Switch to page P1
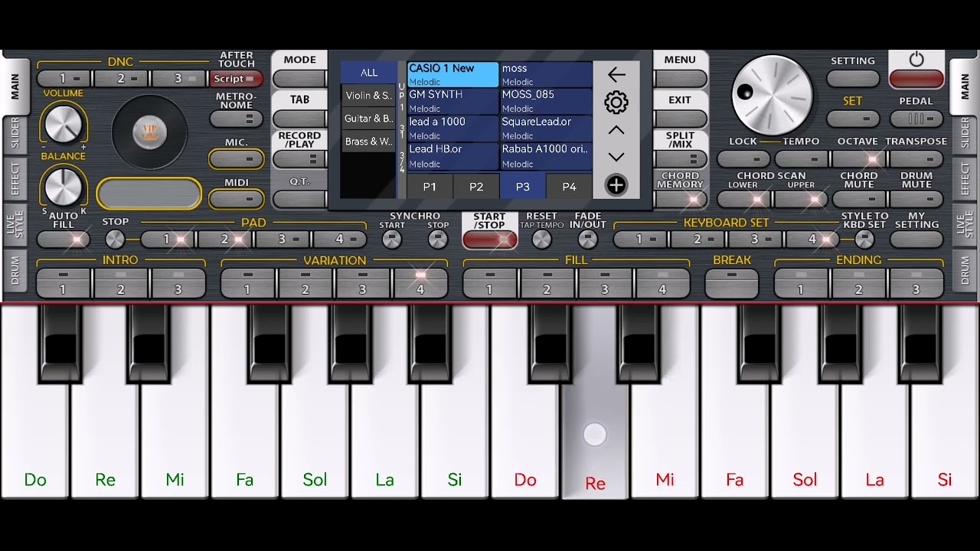 point(430,187)
